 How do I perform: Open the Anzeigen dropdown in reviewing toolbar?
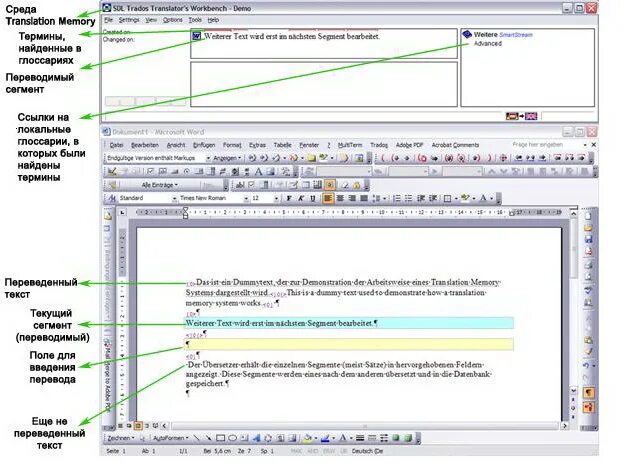coord(227,158)
